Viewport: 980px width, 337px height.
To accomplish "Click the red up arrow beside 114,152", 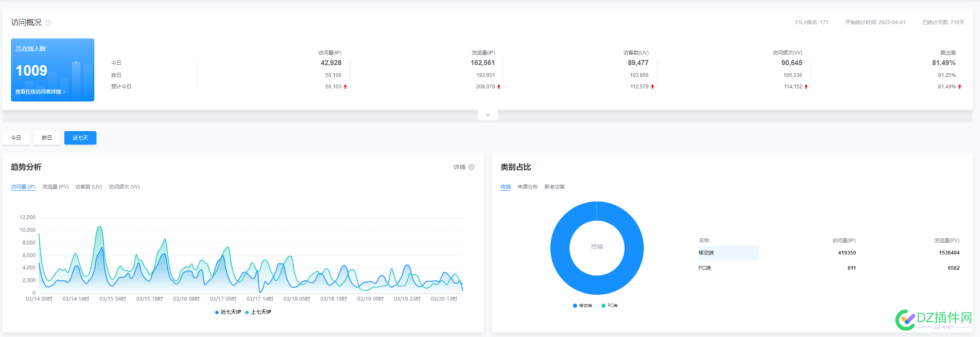I will [x=806, y=87].
